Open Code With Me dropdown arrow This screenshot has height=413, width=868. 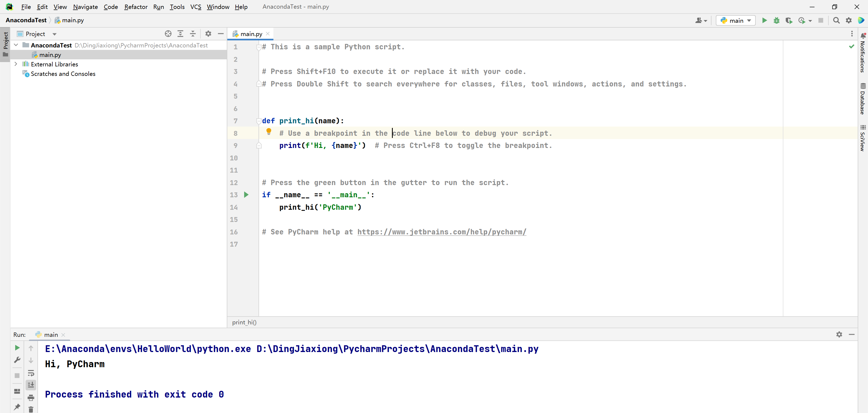(x=706, y=21)
